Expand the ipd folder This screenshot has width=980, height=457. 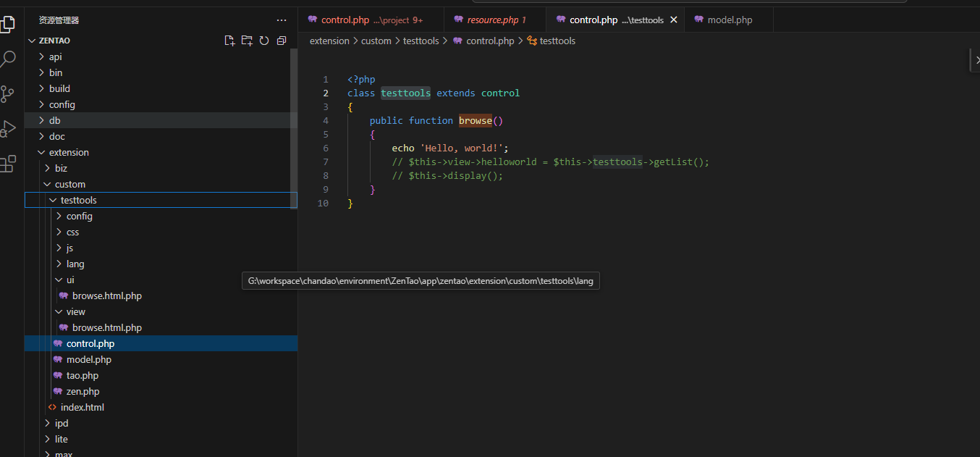point(47,423)
